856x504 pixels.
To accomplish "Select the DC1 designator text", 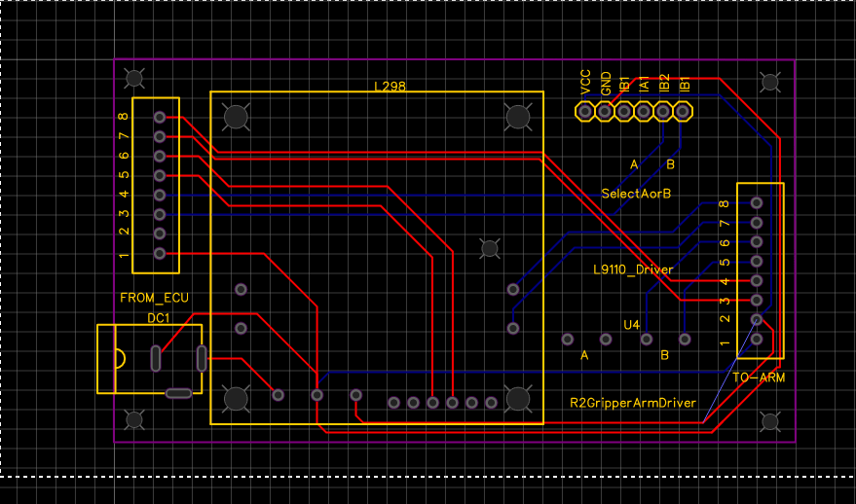I will 159,318.
